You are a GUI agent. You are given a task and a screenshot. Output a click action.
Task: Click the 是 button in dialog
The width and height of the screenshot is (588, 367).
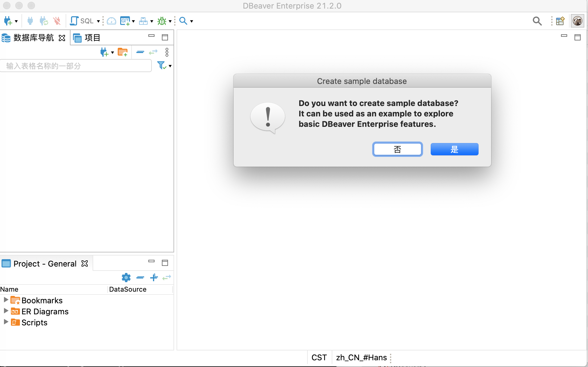click(x=454, y=149)
